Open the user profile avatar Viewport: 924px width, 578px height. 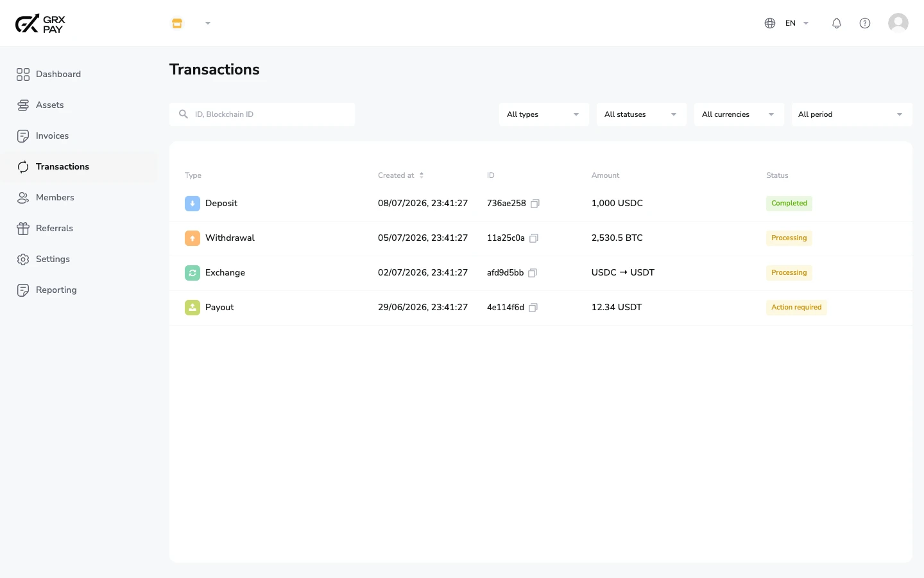click(898, 23)
